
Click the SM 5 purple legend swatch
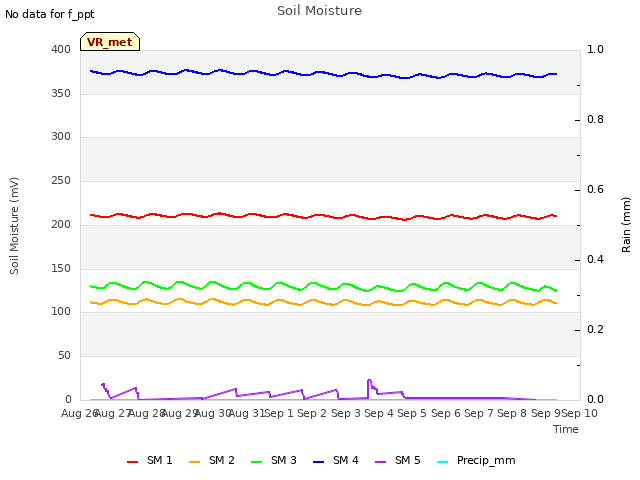[x=380, y=462]
